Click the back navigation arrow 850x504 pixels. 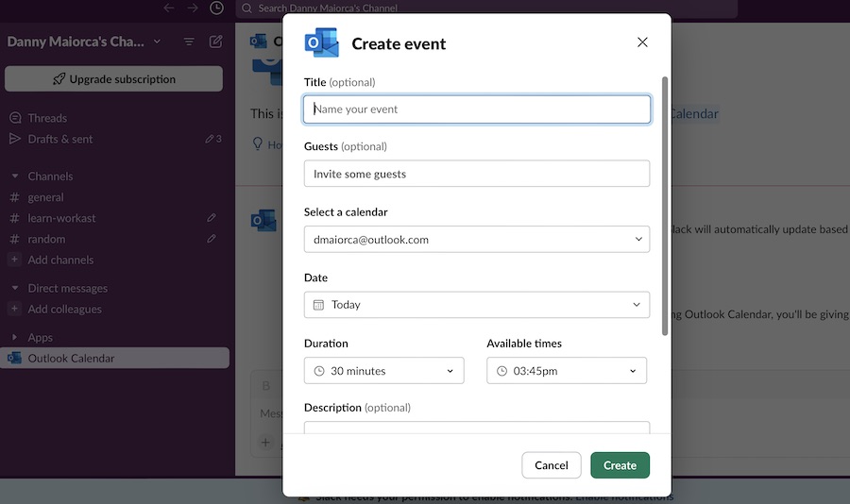[169, 8]
